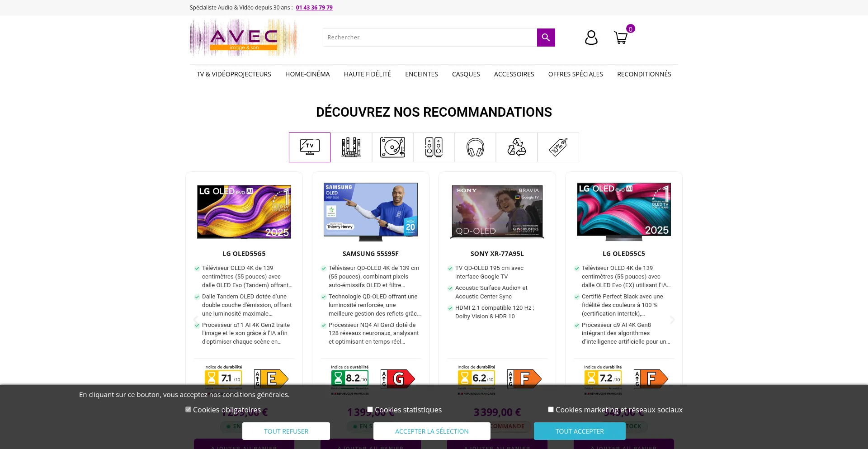Open the user account icon
The width and height of the screenshot is (868, 449).
591,38
